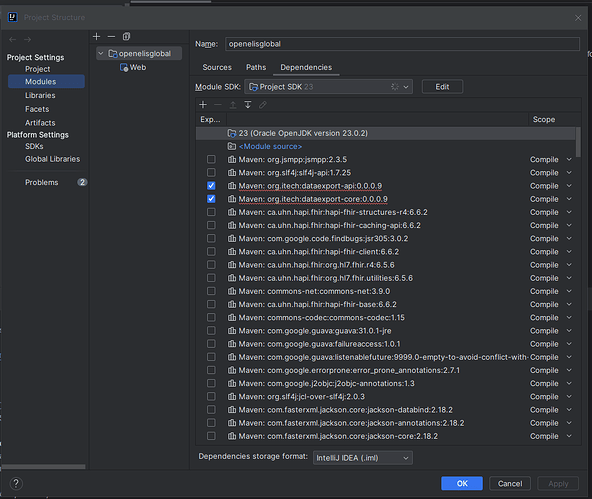Click the edit dependency pencil icon
The width and height of the screenshot is (592, 499).
tap(263, 105)
